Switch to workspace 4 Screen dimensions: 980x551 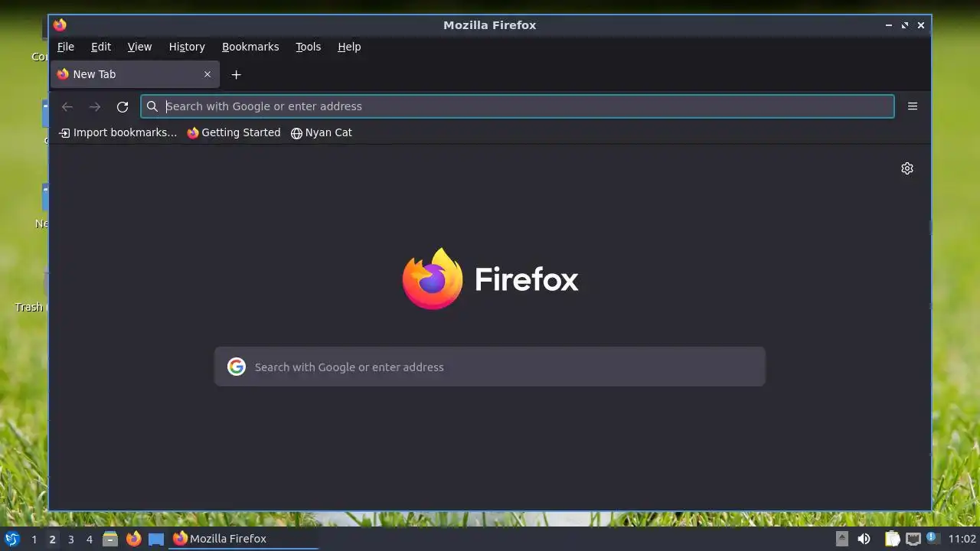pos(89,539)
